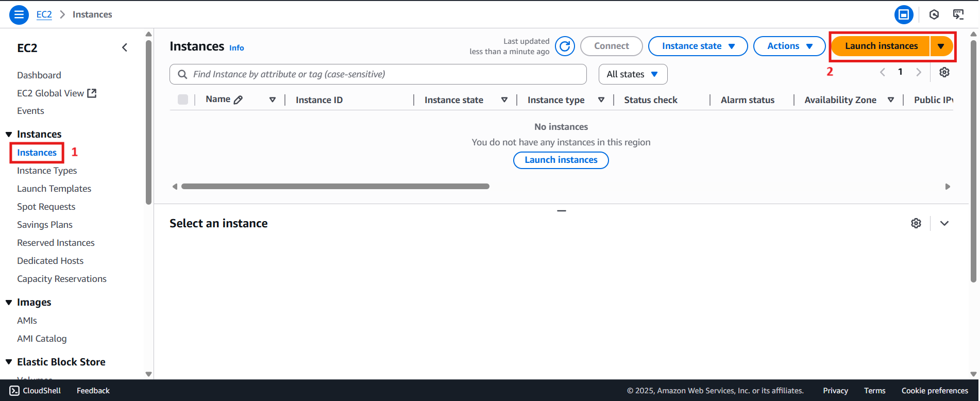Viewport: 980px width, 401px height.
Task: Click page number 1 in pagination
Action: tap(900, 72)
